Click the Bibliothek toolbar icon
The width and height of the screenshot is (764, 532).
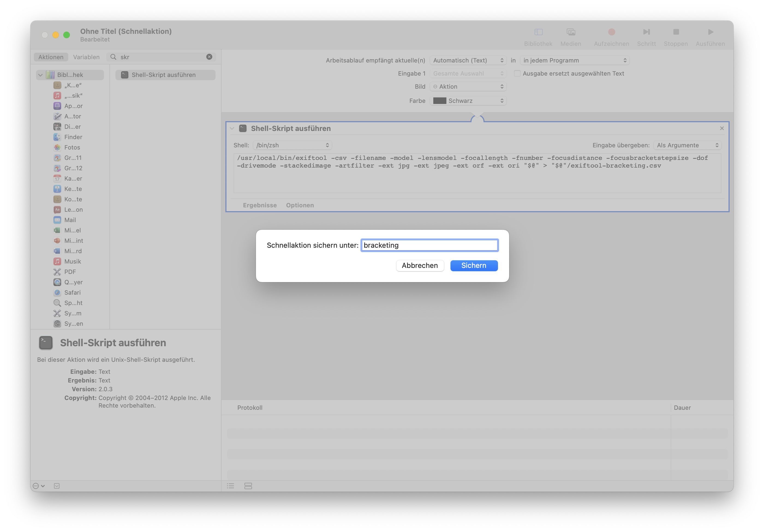pos(538,32)
